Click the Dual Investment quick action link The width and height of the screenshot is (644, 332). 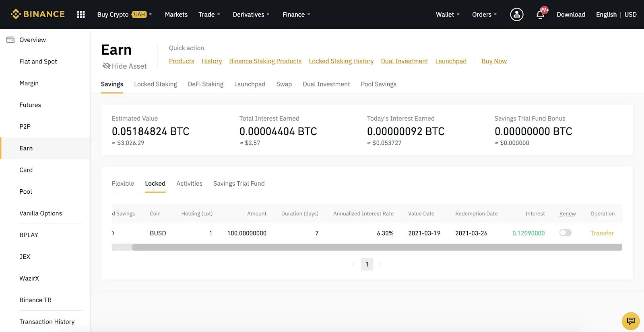click(405, 61)
